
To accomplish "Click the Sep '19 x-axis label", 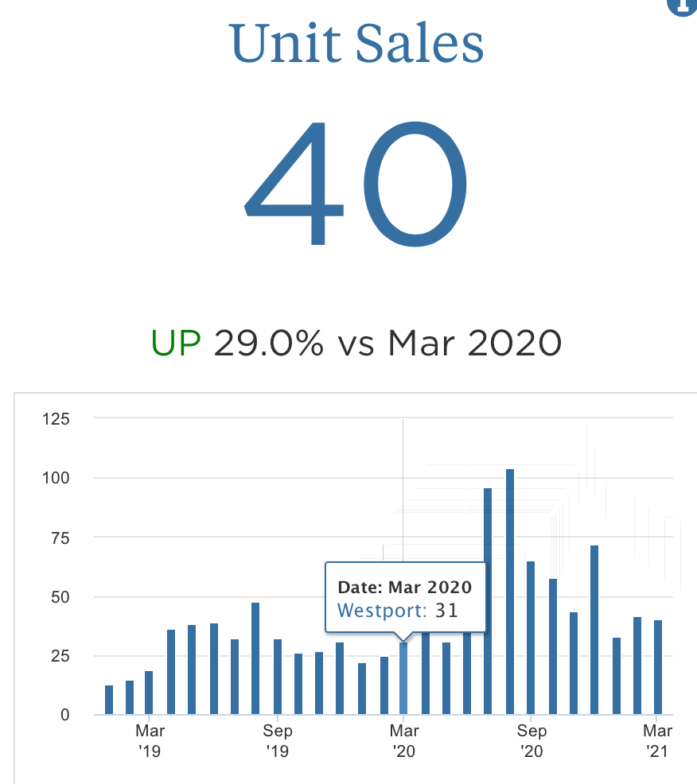I will tap(278, 740).
